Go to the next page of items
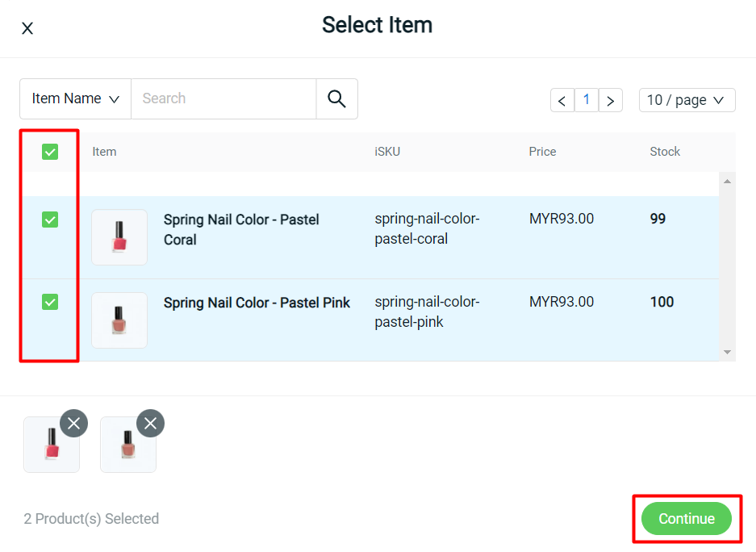 click(611, 100)
